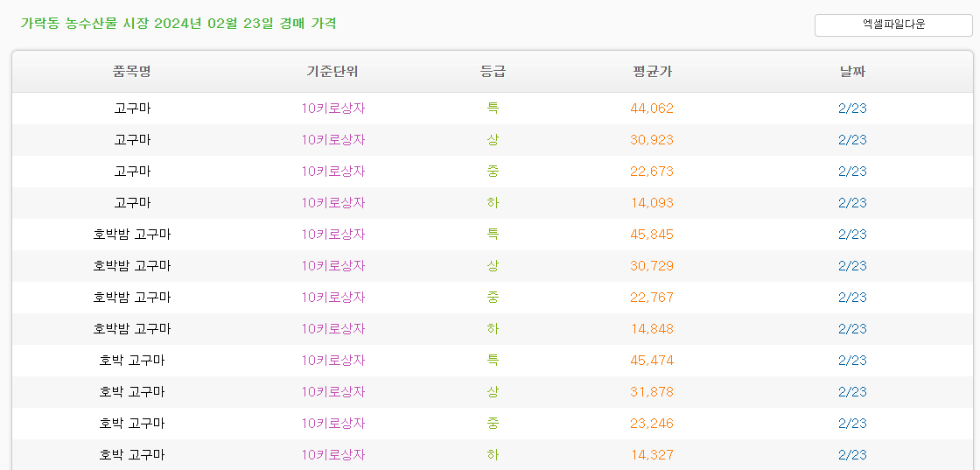The image size is (980, 470).
Task: Click date 2/23 in the 44,062 row
Action: [x=852, y=109]
